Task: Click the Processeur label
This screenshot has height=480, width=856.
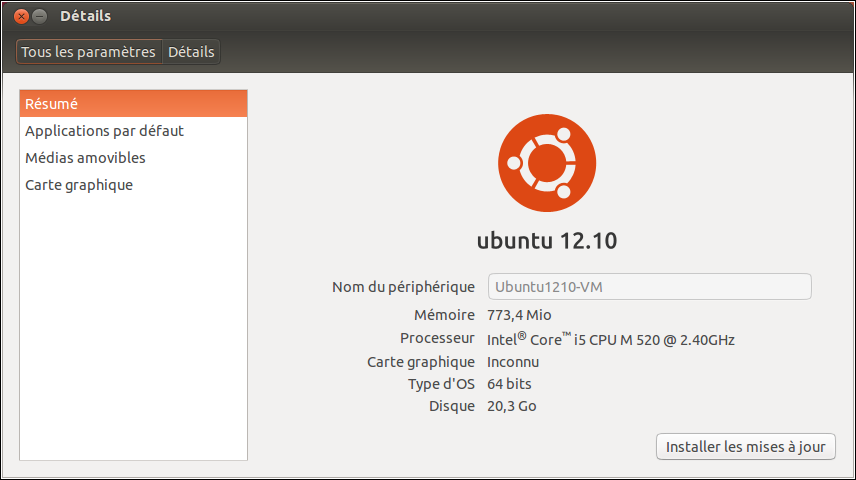Action: pos(437,339)
